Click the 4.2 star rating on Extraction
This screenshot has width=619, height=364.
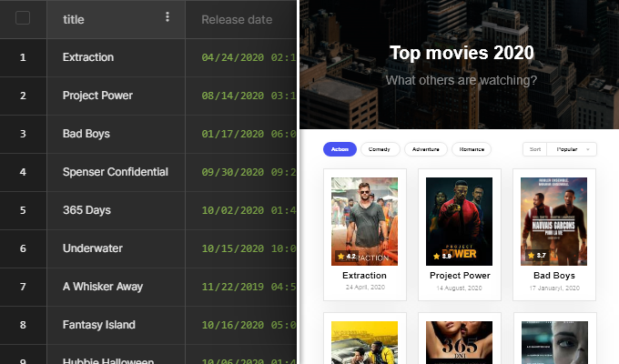click(347, 257)
